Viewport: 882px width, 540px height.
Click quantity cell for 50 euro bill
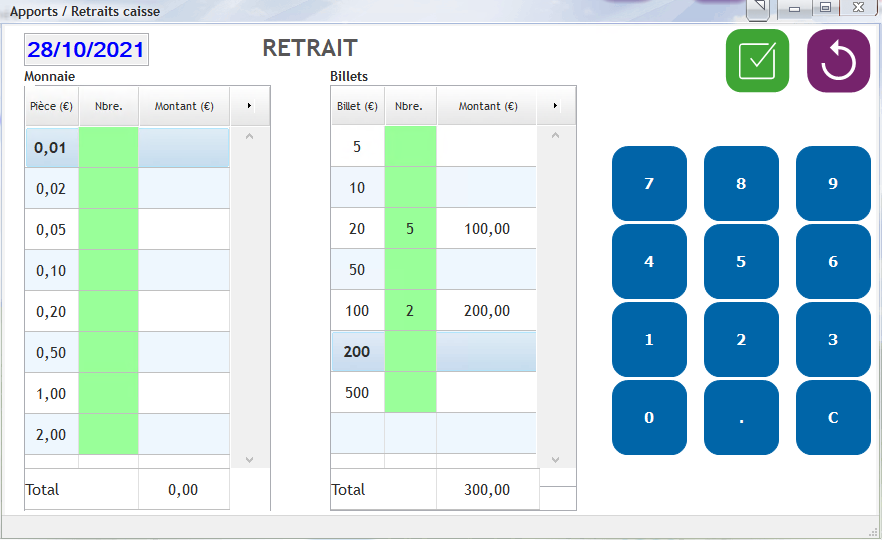(410, 270)
